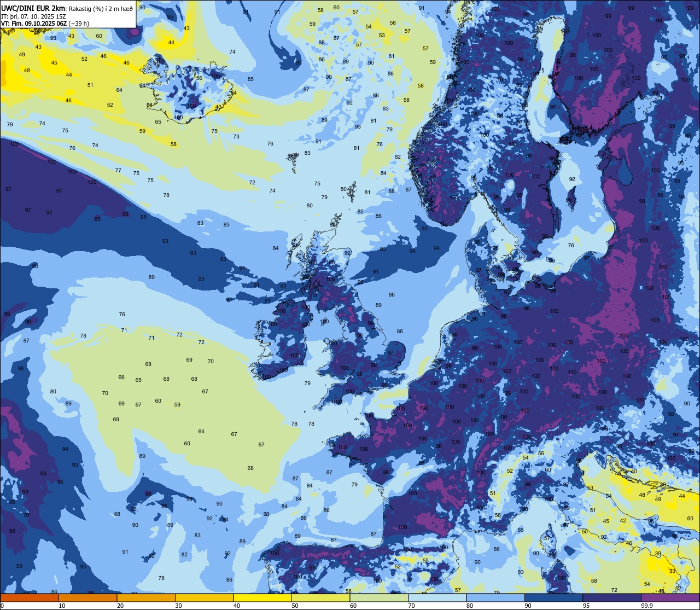
Task: Click the "30" label under the color scale
Action: [x=178, y=606]
